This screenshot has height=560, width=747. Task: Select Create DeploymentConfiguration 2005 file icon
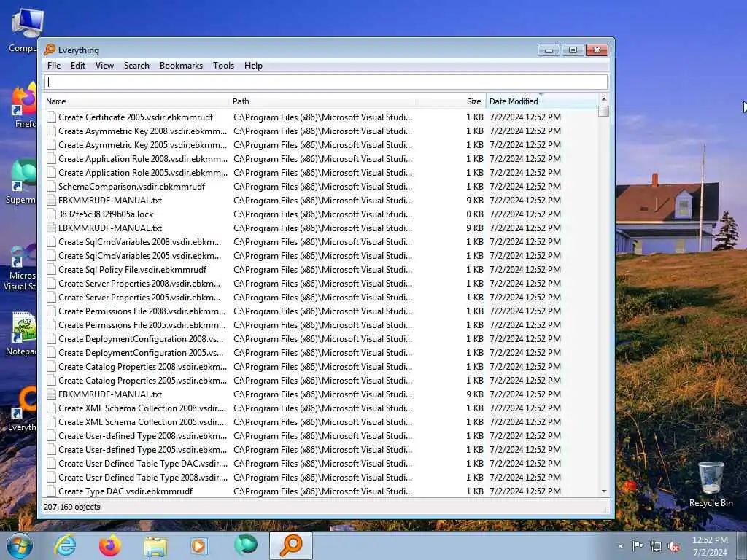pos(51,353)
